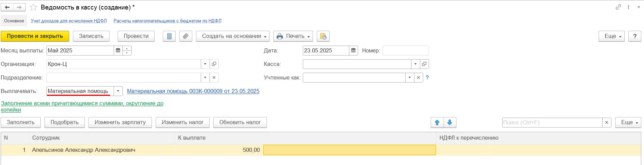The image size is (644, 165).
Task: Add document to favorites with star icon
Action: 33,7
